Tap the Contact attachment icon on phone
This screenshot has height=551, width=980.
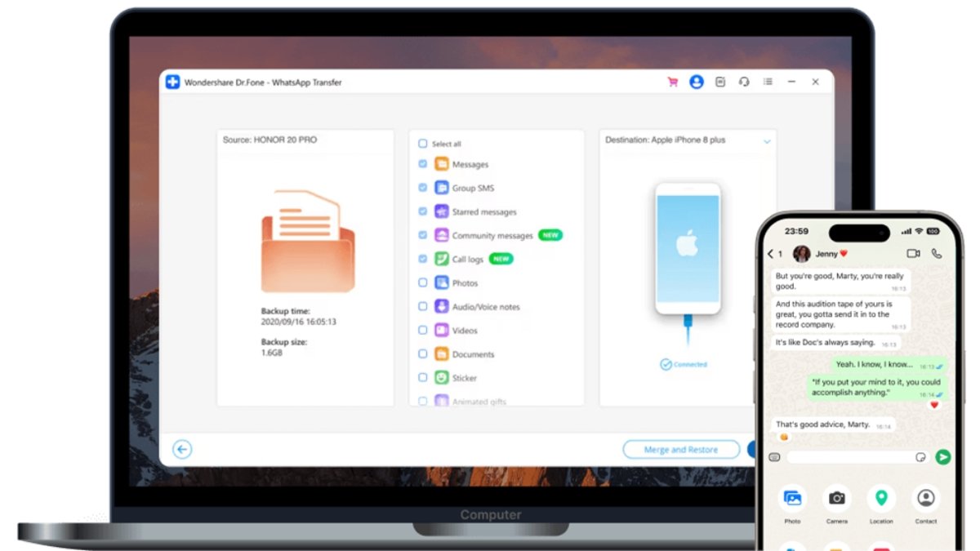click(925, 498)
